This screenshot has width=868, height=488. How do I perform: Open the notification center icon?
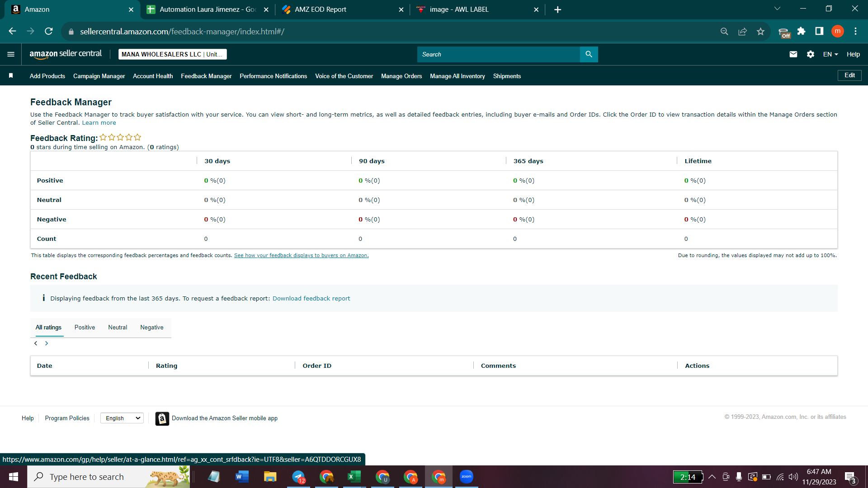pyautogui.click(x=850, y=477)
